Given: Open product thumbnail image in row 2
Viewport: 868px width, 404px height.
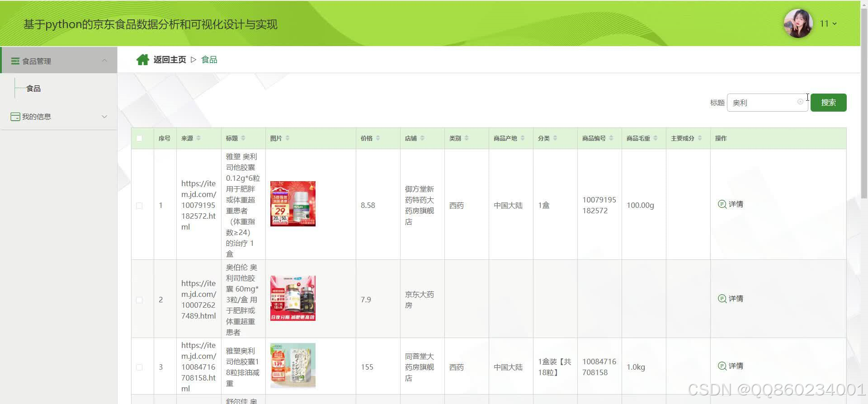Looking at the screenshot, I should point(293,298).
